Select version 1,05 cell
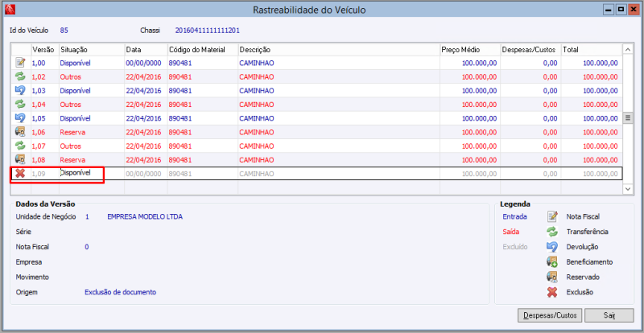This screenshot has height=333, width=644. 45,118
